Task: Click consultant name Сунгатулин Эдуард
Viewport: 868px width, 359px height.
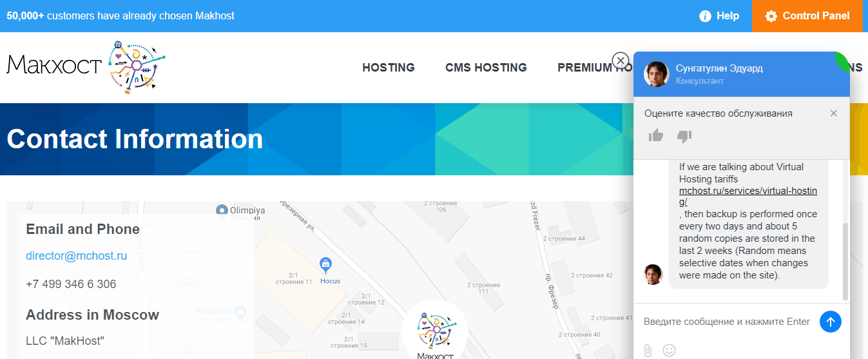Action: click(x=719, y=68)
